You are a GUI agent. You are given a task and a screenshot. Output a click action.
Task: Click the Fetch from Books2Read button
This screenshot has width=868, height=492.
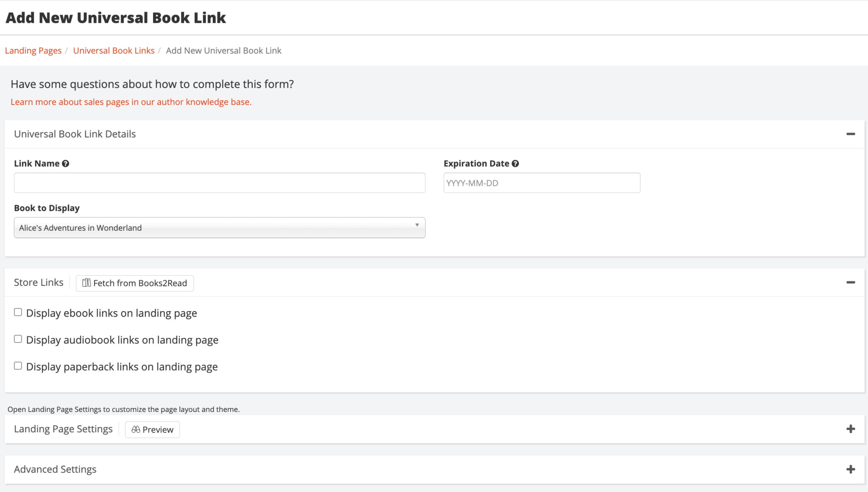pyautogui.click(x=134, y=283)
